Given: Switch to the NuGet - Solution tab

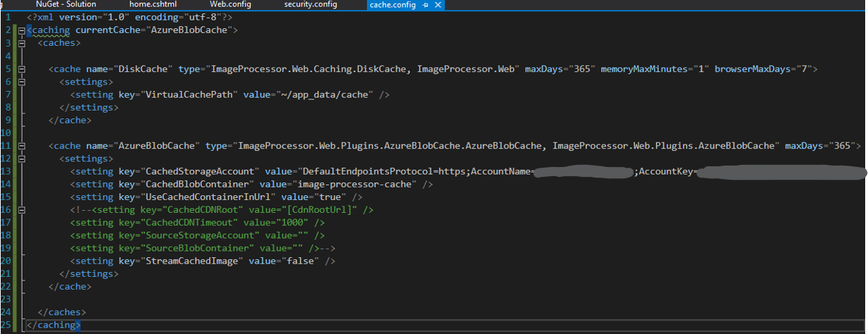Looking at the screenshot, I should click(x=66, y=4).
